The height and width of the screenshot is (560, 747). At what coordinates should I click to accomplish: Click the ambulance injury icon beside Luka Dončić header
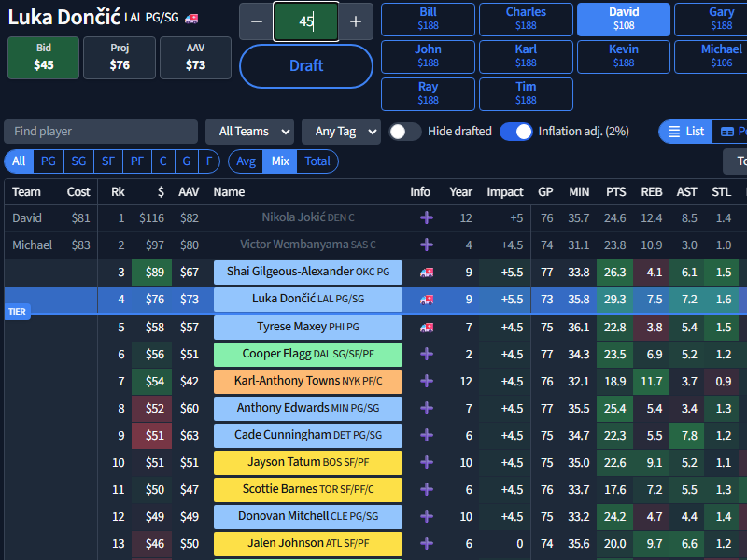click(x=191, y=19)
